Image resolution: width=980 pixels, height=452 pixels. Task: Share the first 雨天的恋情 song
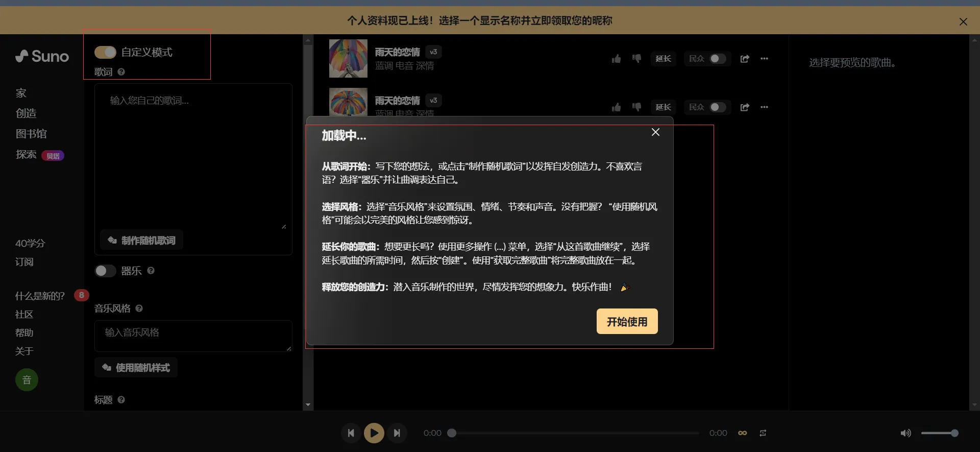point(745,59)
